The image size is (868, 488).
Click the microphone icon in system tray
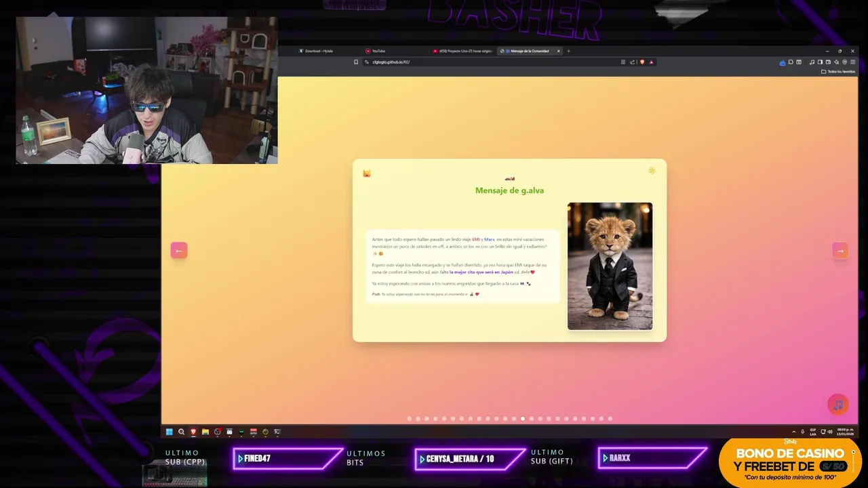[803, 432]
